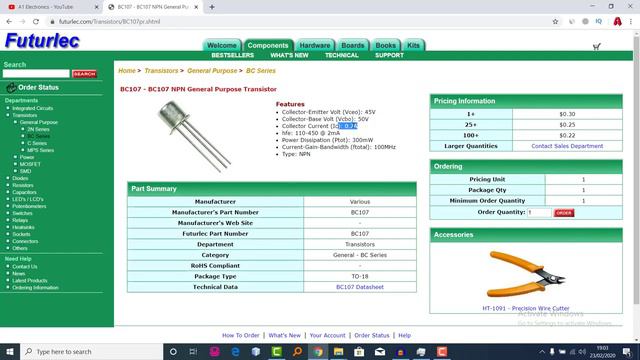Open Chrome's three-dot menu

point(631,22)
